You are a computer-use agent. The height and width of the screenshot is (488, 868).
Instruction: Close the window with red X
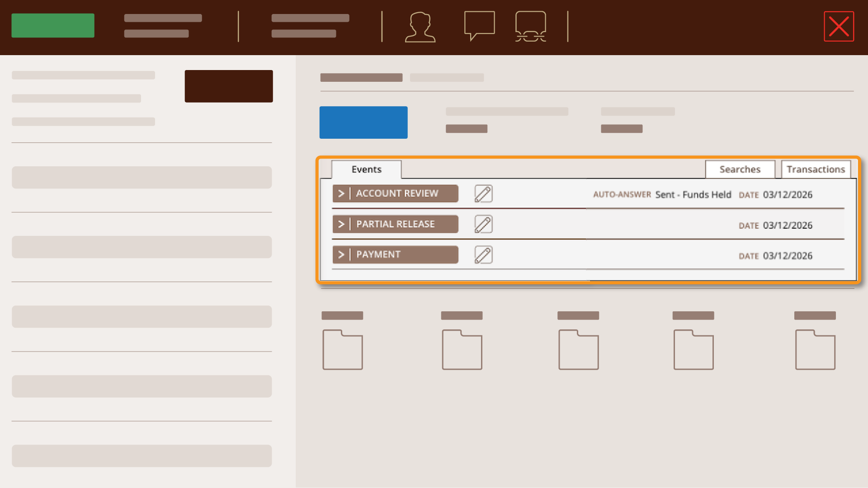[839, 26]
